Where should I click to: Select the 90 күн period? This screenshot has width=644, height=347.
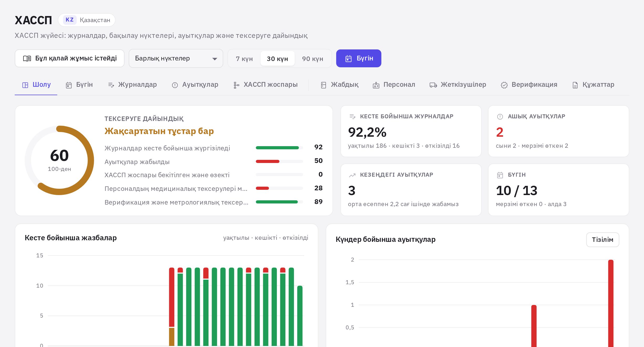click(313, 59)
